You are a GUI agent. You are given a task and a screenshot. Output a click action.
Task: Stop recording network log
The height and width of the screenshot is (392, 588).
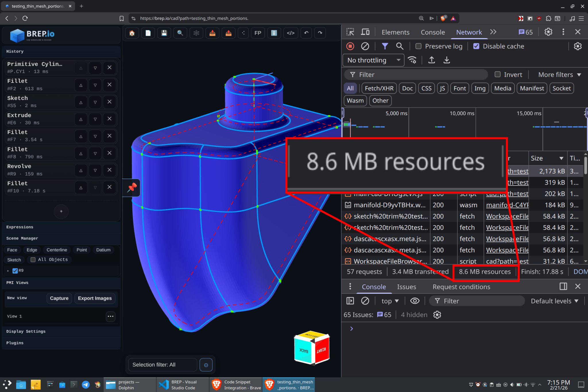pos(350,46)
